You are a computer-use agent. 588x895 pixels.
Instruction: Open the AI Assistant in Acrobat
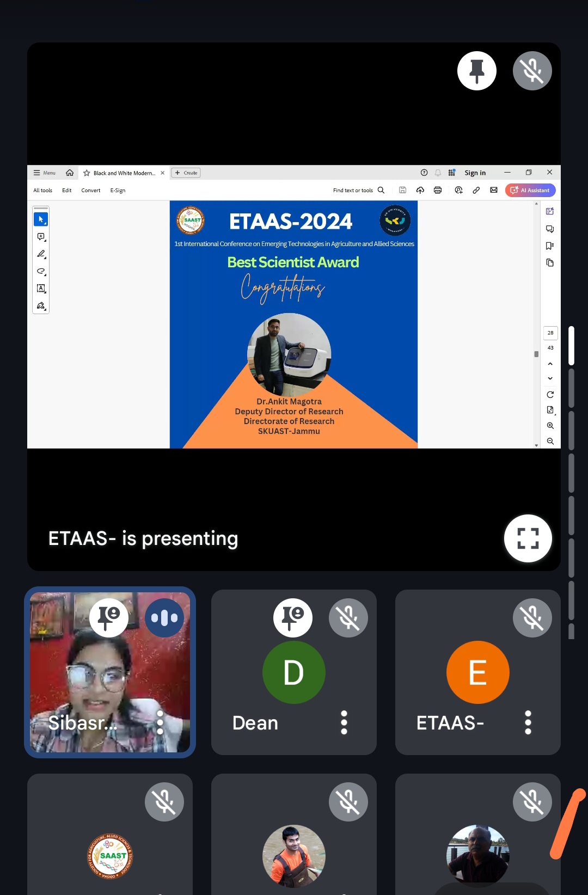530,190
